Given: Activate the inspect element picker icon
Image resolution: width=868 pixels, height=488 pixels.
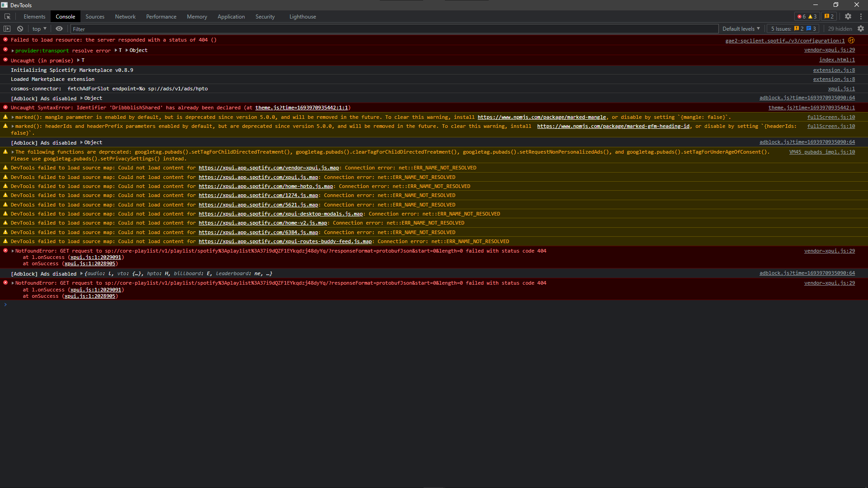Looking at the screenshot, I should [x=7, y=17].
